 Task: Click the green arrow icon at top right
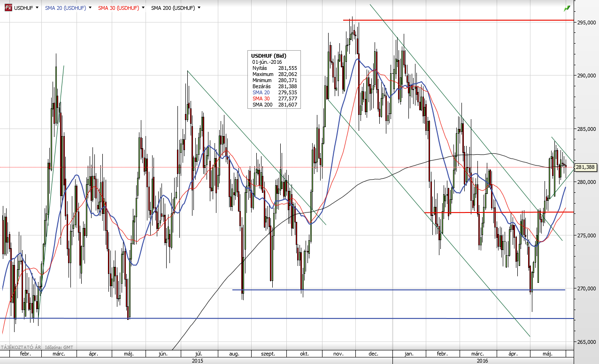click(567, 8)
